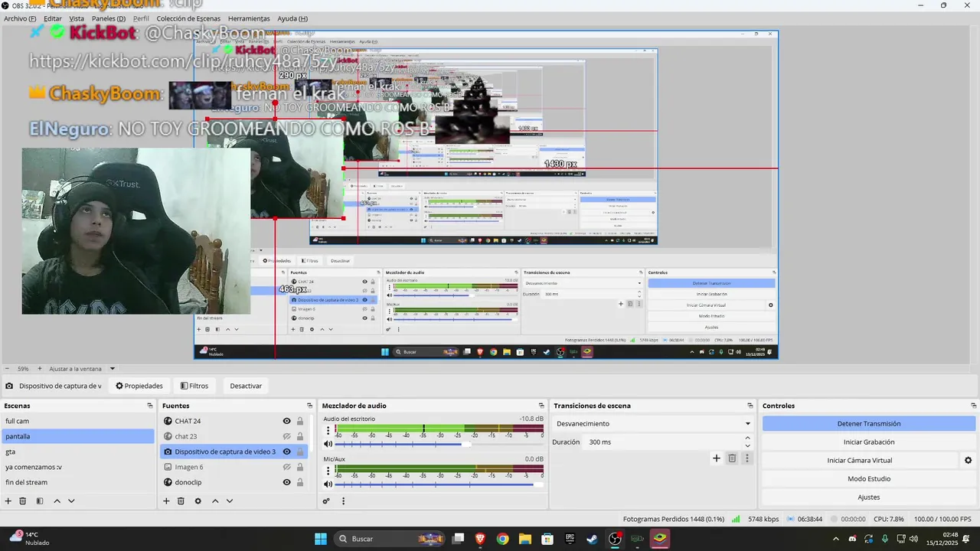The height and width of the screenshot is (551, 980).
Task: Mute the Mic/Aux channel with its speaker icon
Action: pyautogui.click(x=328, y=484)
